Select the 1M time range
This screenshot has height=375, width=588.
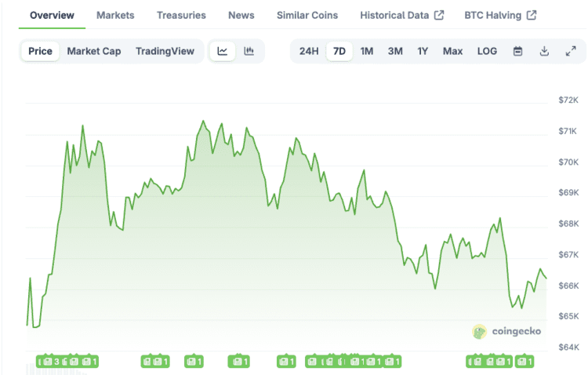(367, 51)
